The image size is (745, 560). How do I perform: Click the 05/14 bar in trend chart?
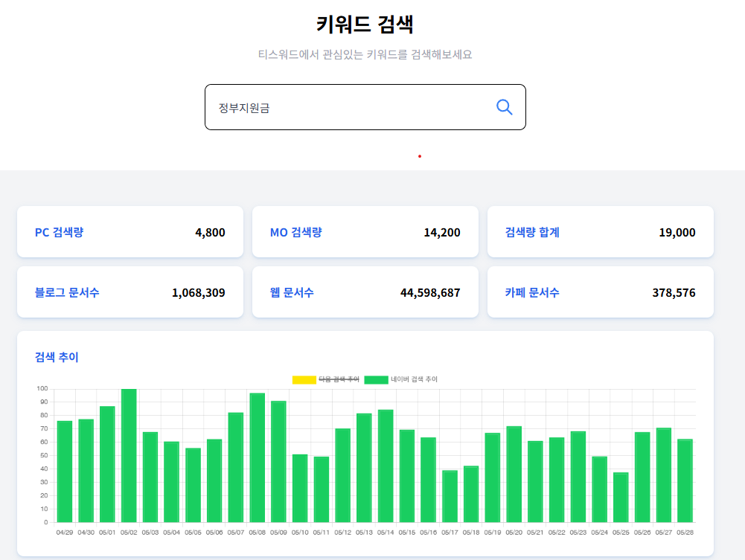point(386,466)
